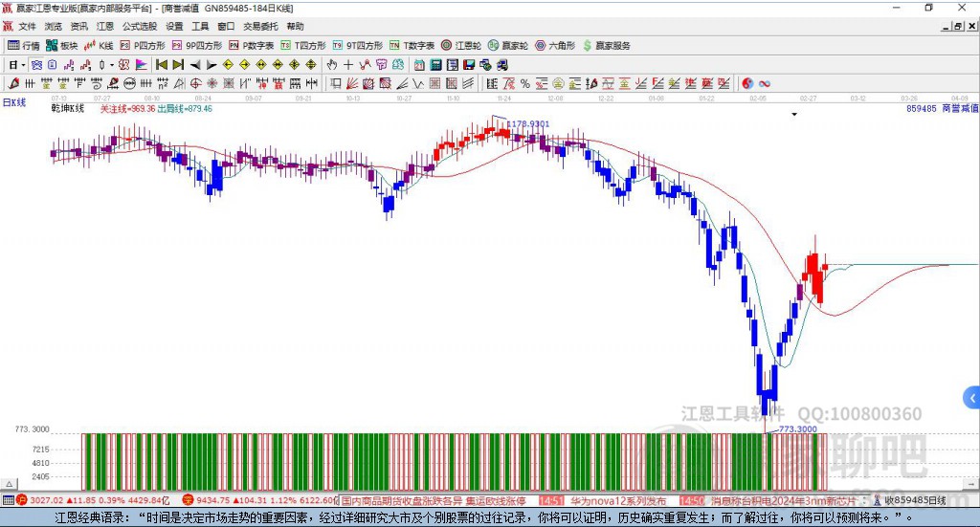Jump to first K-line bar
Image resolution: width=980 pixels, height=527 pixels.
pos(161,64)
